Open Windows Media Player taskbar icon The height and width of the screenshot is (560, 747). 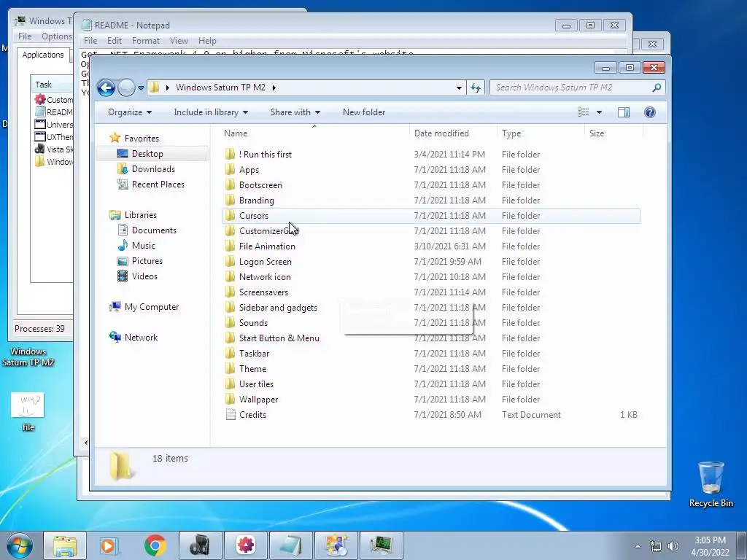pos(109,545)
